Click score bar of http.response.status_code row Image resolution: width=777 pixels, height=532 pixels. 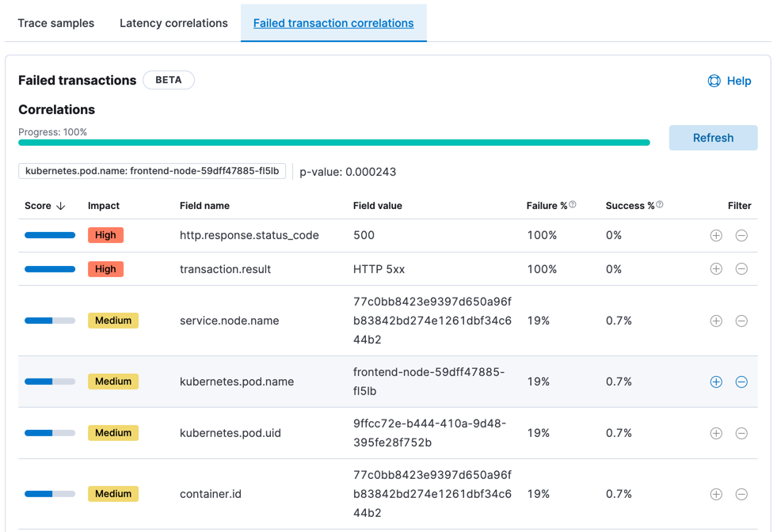pos(50,235)
